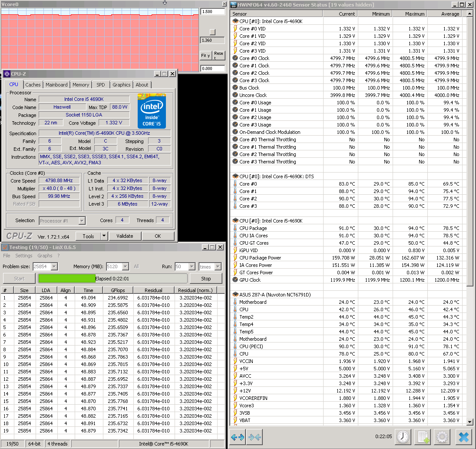Click the 1.500 upper limit field in Vcore0

point(212,12)
